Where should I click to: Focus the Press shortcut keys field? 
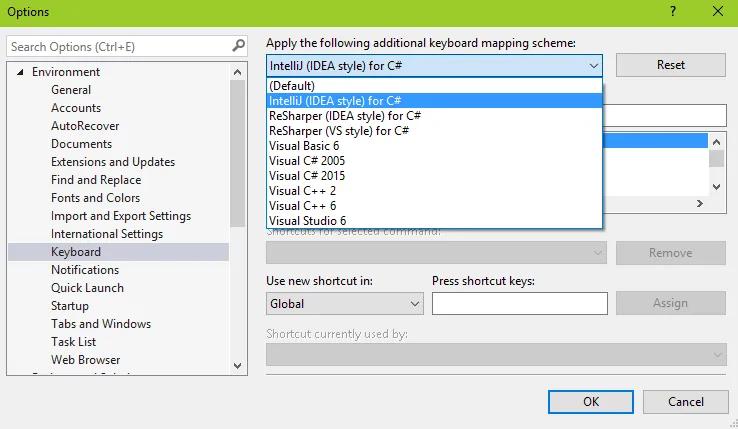(520, 304)
